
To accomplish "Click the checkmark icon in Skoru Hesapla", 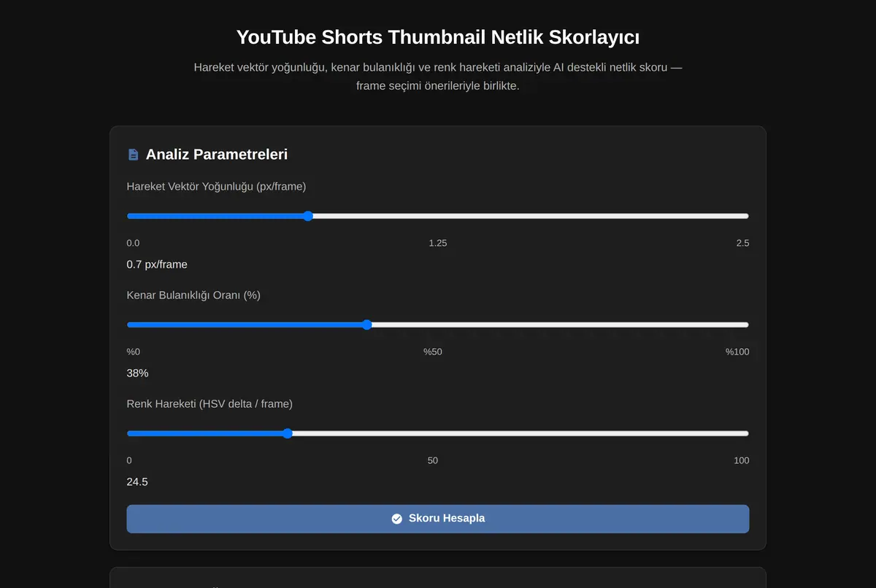I will 397,519.
